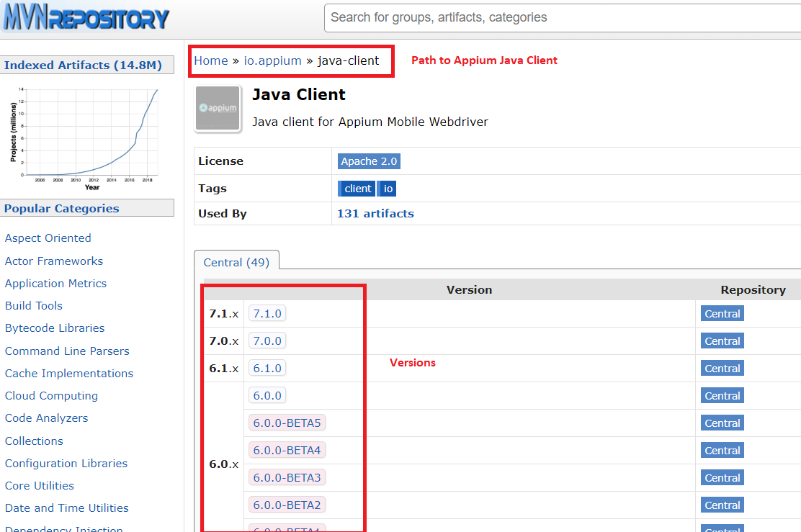Viewport: 801px width, 532px height.
Task: Open the Aspect Oriented category
Action: coord(48,238)
